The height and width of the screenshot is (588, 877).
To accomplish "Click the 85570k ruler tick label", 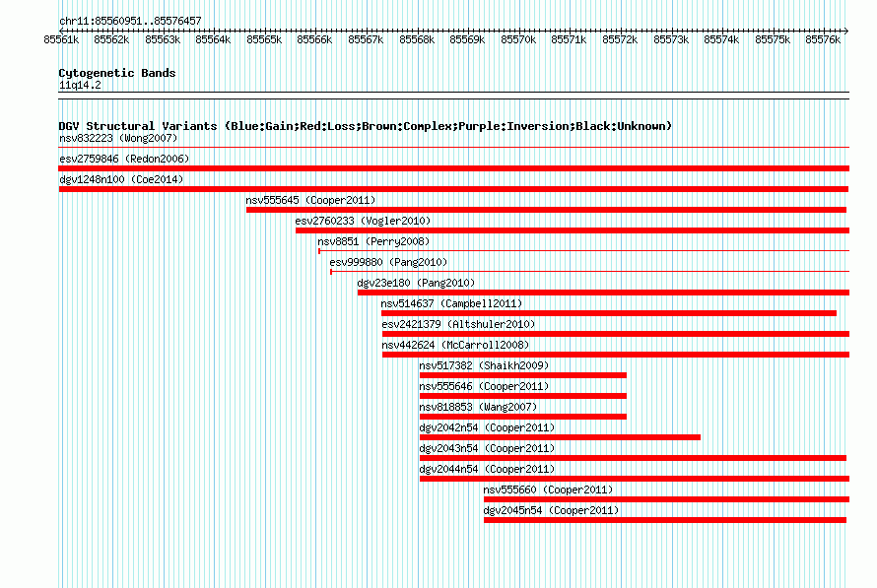I will 518,39.
